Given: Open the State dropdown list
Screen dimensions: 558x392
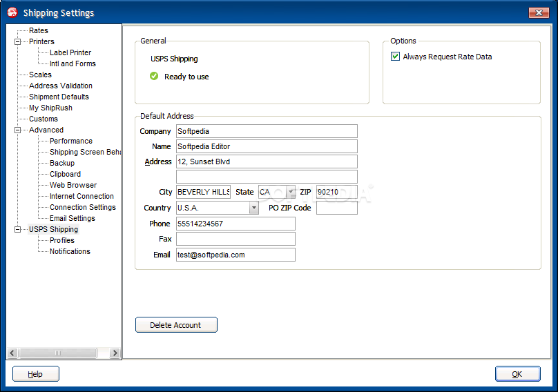Looking at the screenshot, I should pos(291,192).
